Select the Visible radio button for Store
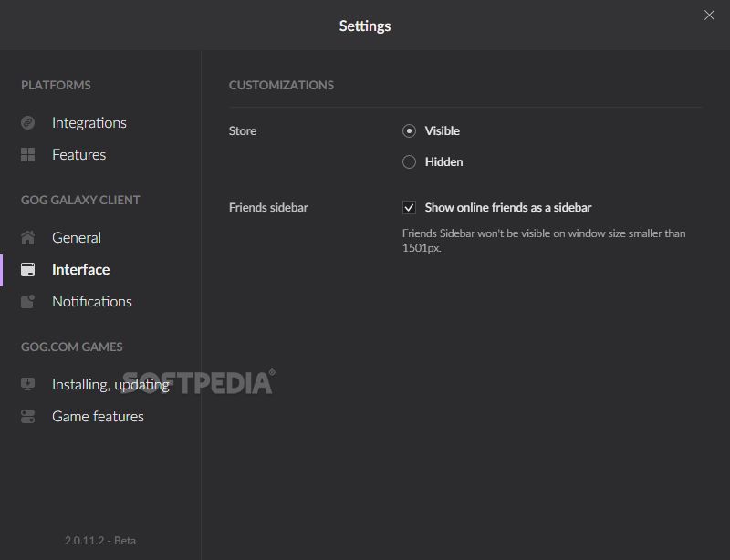This screenshot has height=560, width=730. pyautogui.click(x=409, y=130)
